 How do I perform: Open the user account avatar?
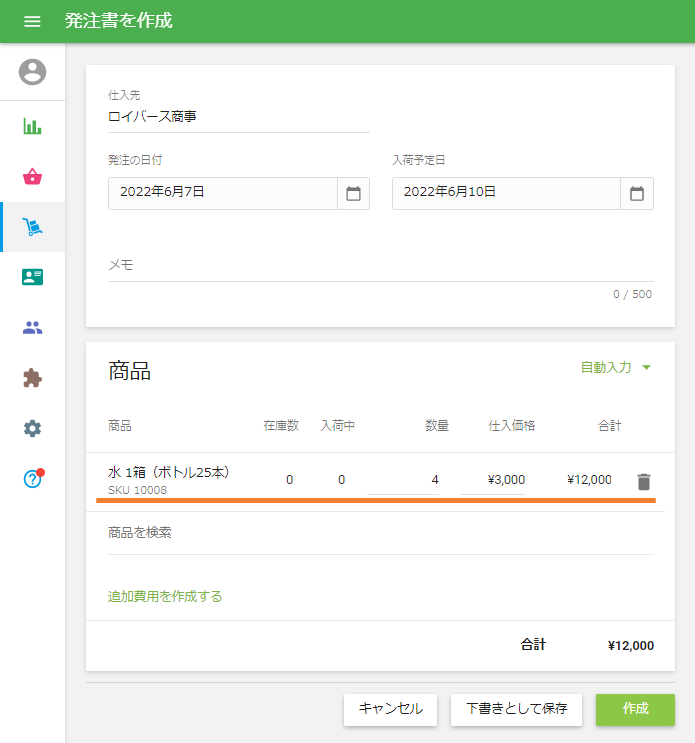point(32,72)
